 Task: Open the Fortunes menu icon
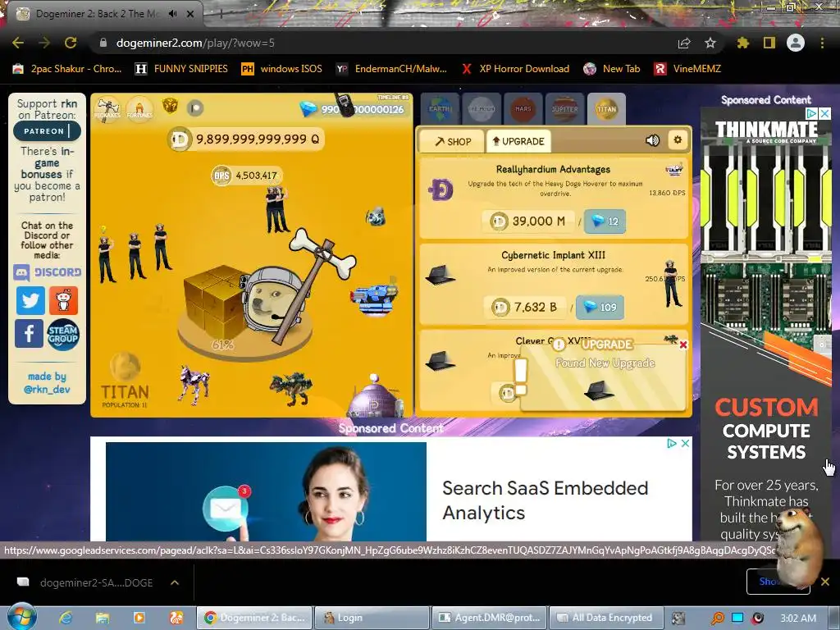(139, 109)
